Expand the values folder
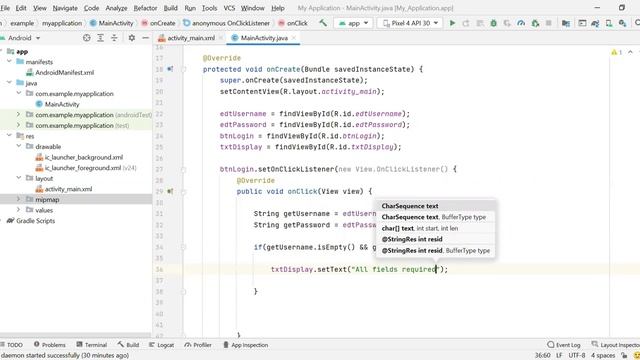 click(18, 210)
